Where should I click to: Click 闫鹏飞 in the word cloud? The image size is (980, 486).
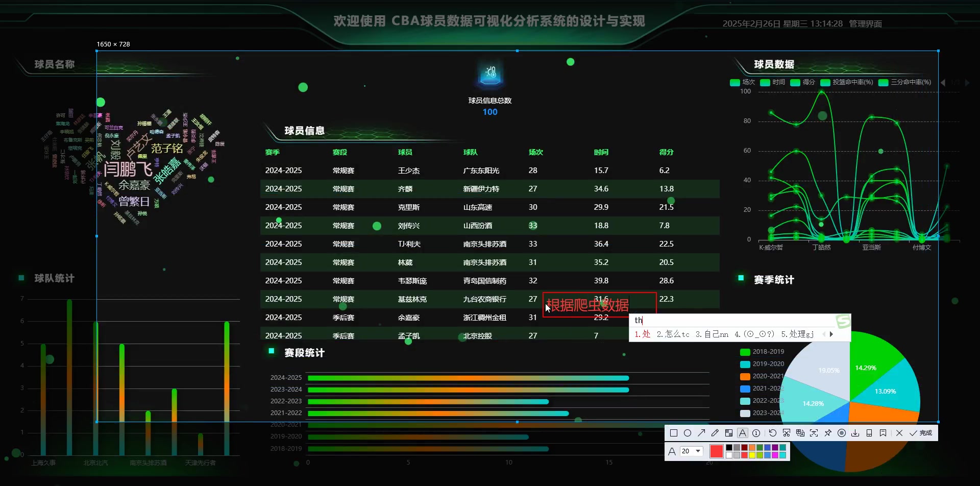coord(128,169)
